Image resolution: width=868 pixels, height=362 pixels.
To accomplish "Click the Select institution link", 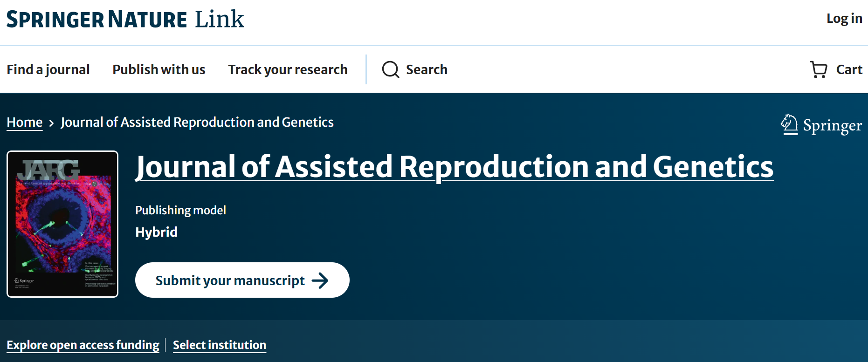I will [220, 345].
